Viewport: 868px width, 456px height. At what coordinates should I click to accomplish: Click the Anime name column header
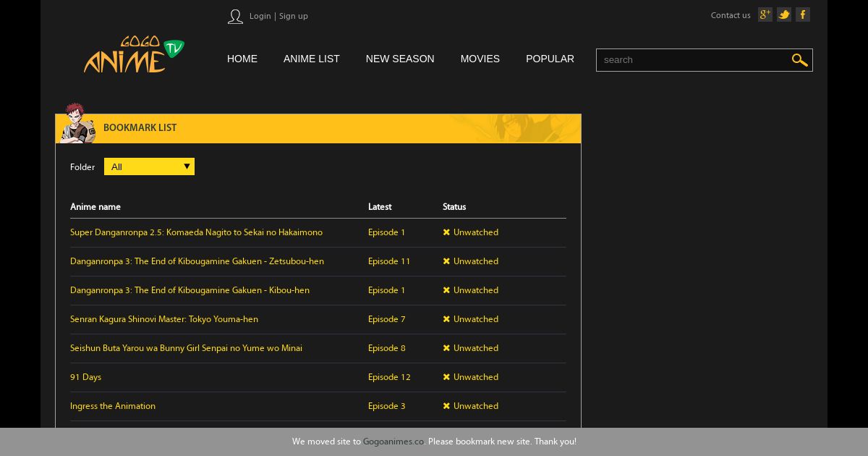[95, 207]
